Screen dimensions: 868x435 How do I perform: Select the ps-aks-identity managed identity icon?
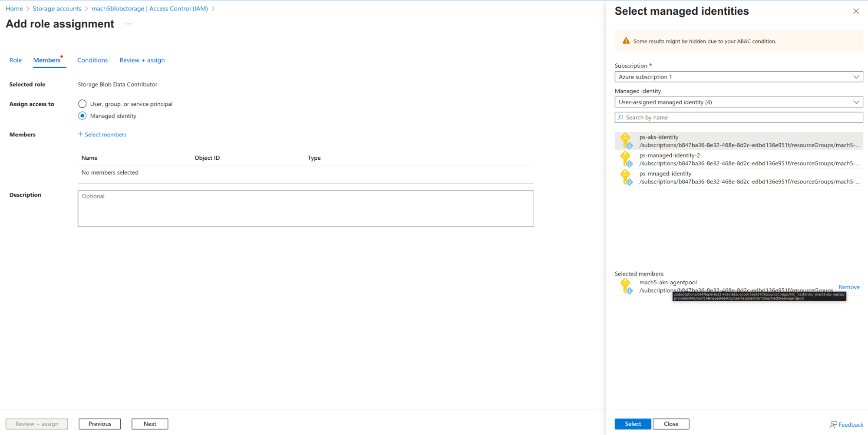coord(627,141)
